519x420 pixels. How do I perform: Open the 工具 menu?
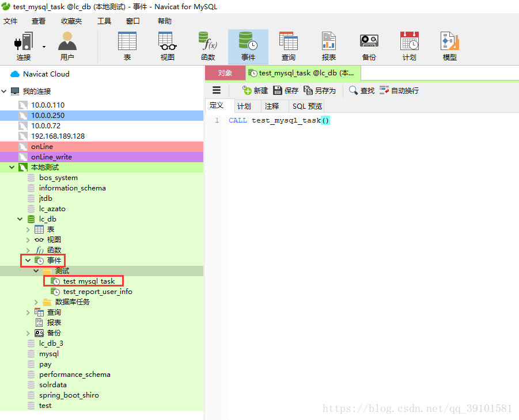point(104,21)
